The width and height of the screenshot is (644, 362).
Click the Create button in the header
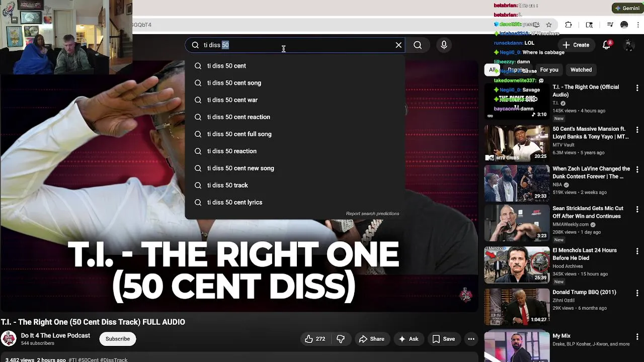tap(576, 45)
